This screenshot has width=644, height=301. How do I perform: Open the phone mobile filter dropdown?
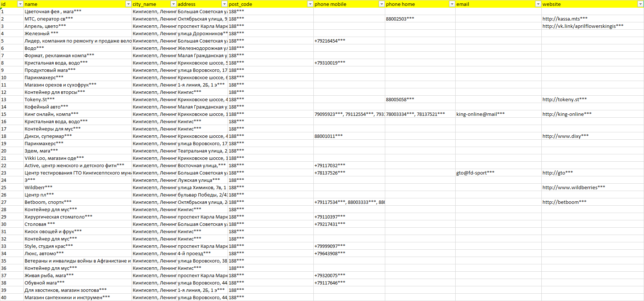coord(382,4)
